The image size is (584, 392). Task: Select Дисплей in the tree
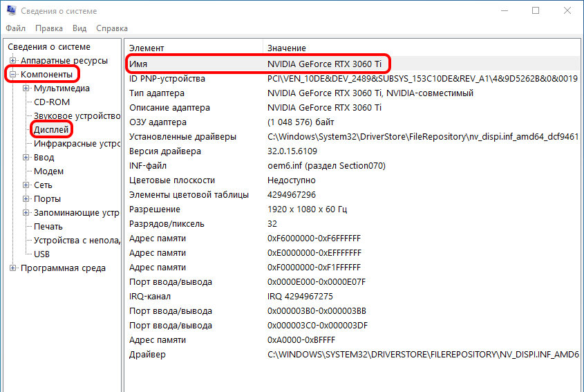point(51,130)
